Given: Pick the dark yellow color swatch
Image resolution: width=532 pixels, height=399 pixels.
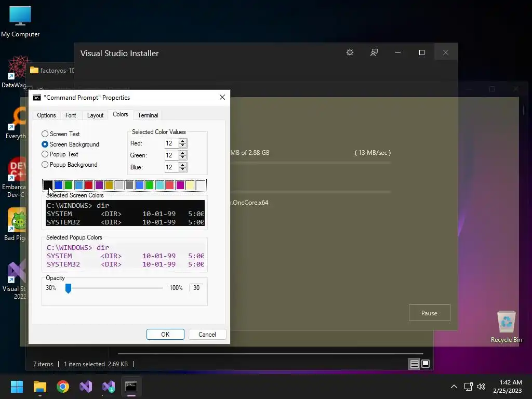Looking at the screenshot, I should 109,185.
